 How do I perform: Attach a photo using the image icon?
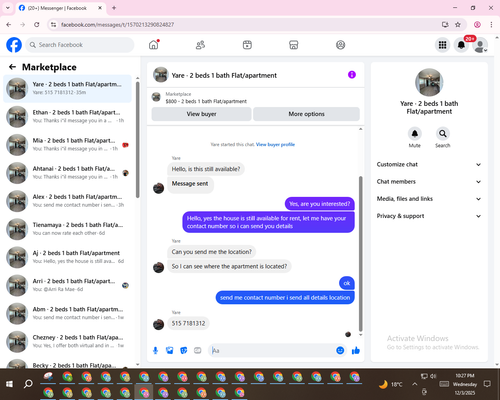click(x=170, y=350)
